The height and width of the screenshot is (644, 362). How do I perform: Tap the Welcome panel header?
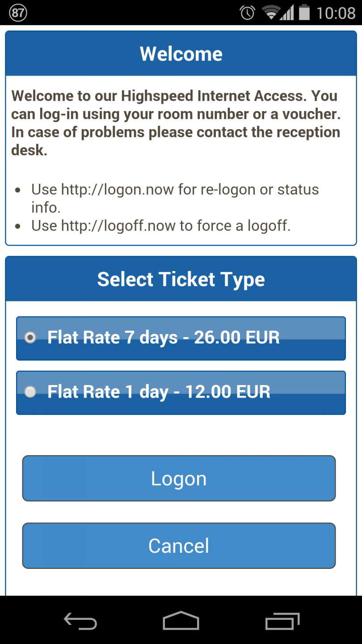tap(181, 54)
